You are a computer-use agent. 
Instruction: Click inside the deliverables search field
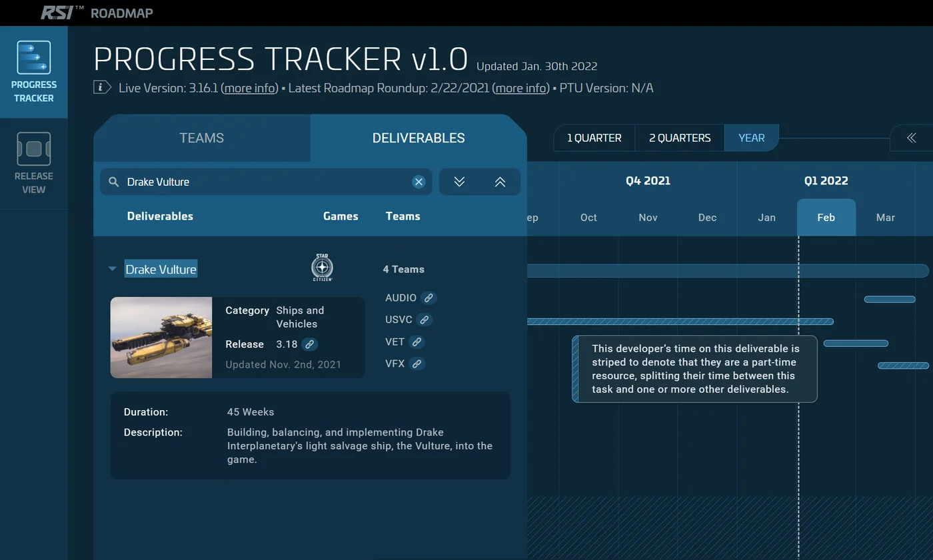point(267,182)
